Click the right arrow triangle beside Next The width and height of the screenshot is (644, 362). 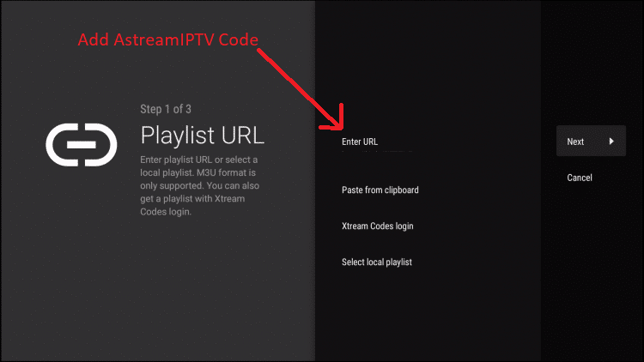tap(611, 142)
